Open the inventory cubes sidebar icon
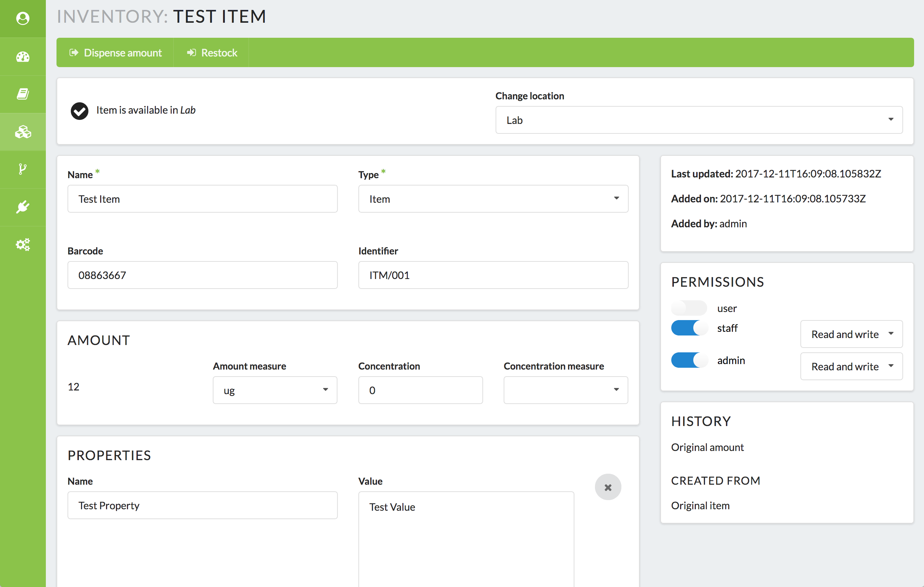The image size is (924, 587). click(23, 132)
